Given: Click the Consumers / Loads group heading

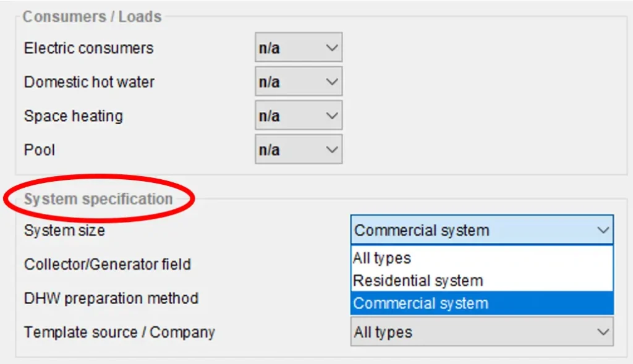Looking at the screenshot, I should [x=92, y=17].
